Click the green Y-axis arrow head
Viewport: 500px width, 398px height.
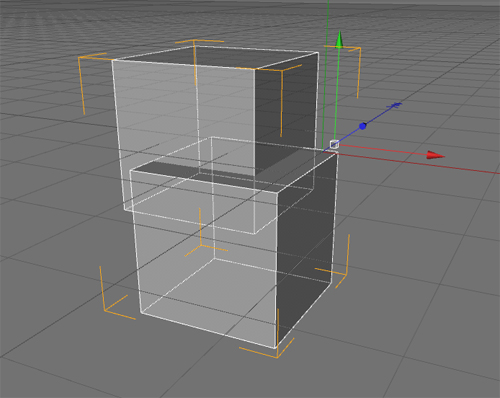point(339,40)
